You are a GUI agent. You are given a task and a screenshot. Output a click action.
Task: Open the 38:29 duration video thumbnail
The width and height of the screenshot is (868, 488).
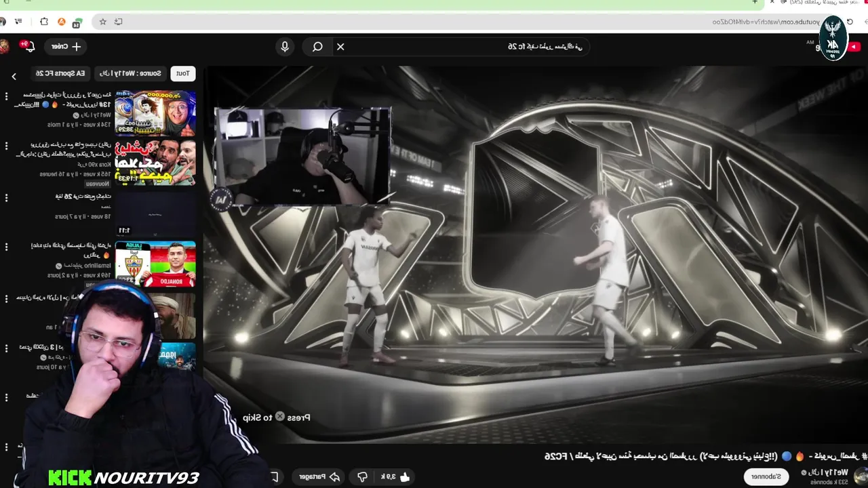coord(155,113)
